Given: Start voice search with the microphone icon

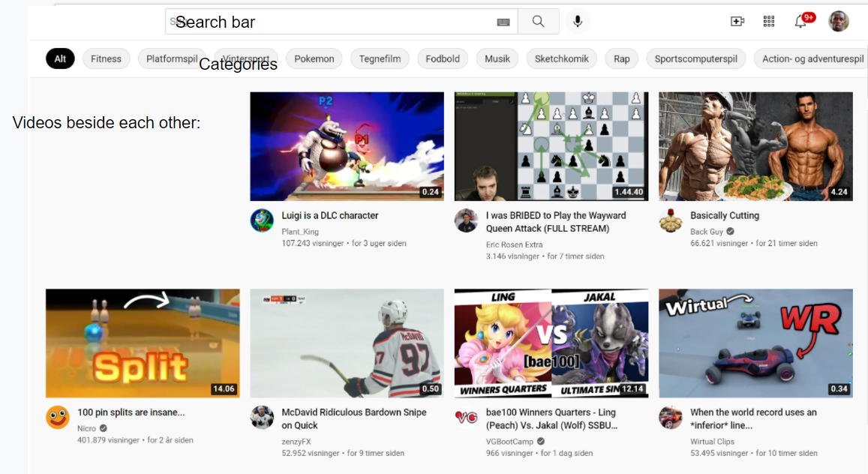Looking at the screenshot, I should tap(578, 22).
